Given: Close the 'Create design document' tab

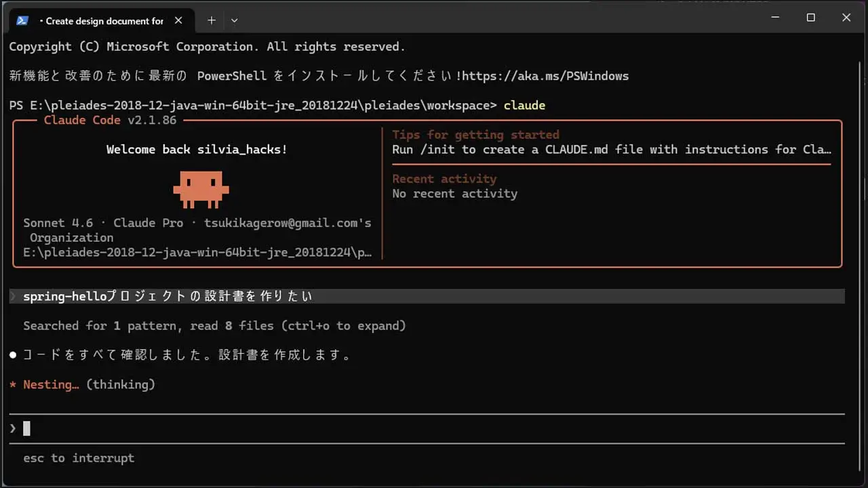Looking at the screenshot, I should [x=178, y=20].
